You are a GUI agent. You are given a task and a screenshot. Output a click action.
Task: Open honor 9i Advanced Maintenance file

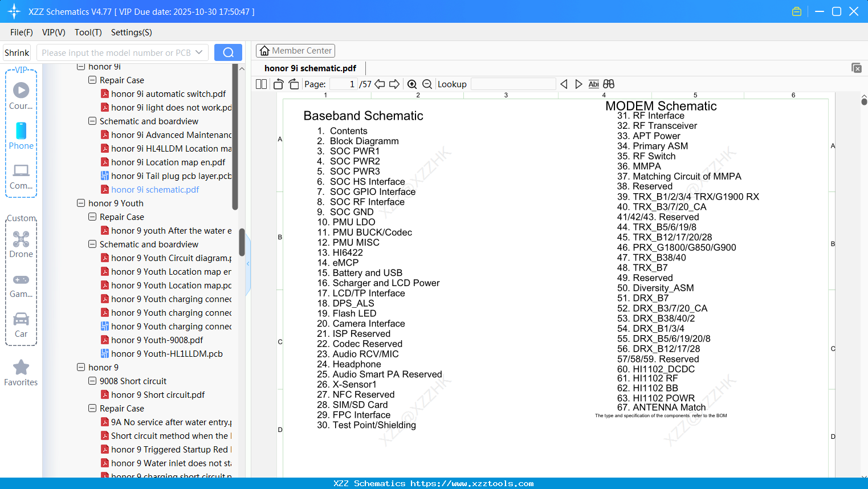coord(166,135)
